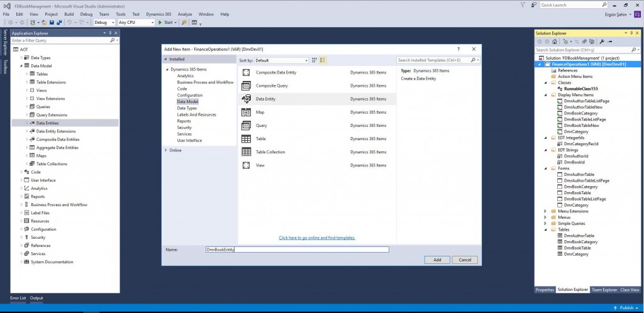
Task: Click the Search Installed Templates field
Action: point(438,60)
